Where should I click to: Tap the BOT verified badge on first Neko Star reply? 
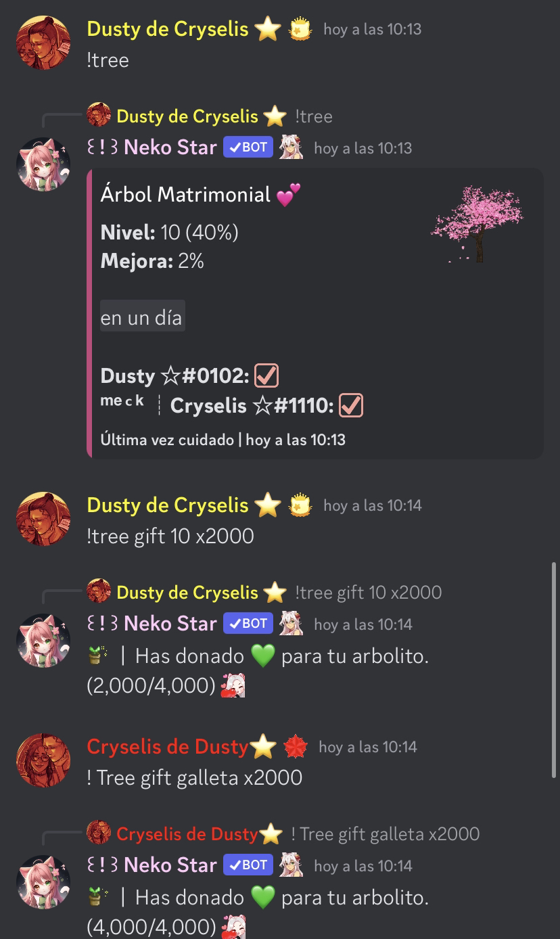point(248,147)
